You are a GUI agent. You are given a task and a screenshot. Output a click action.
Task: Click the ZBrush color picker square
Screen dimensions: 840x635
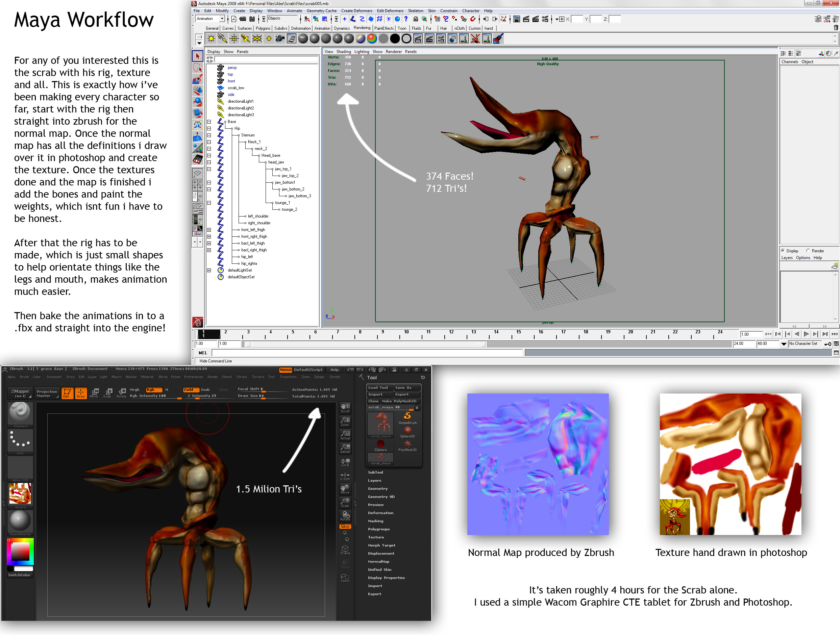pos(20,551)
